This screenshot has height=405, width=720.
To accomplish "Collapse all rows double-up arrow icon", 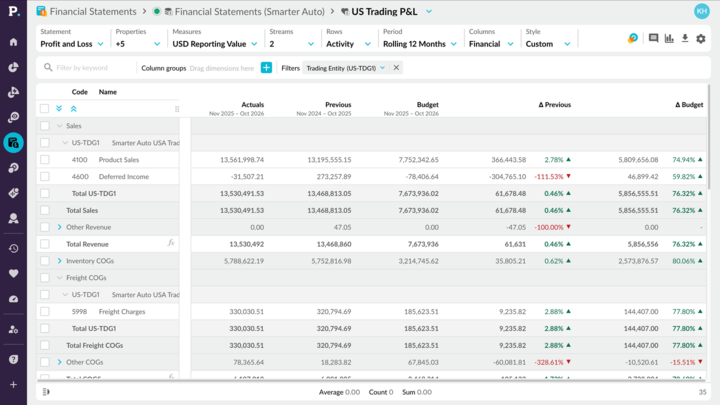I will [x=73, y=108].
